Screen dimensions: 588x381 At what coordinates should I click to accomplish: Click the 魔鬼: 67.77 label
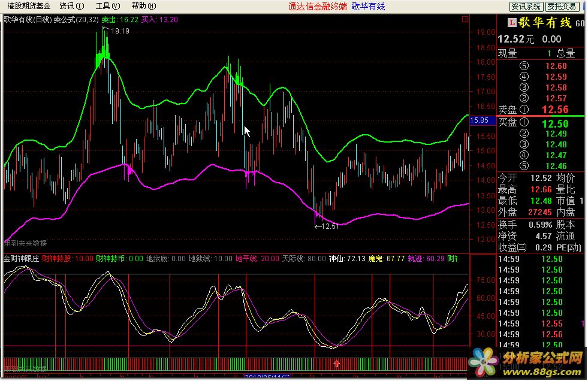387,259
